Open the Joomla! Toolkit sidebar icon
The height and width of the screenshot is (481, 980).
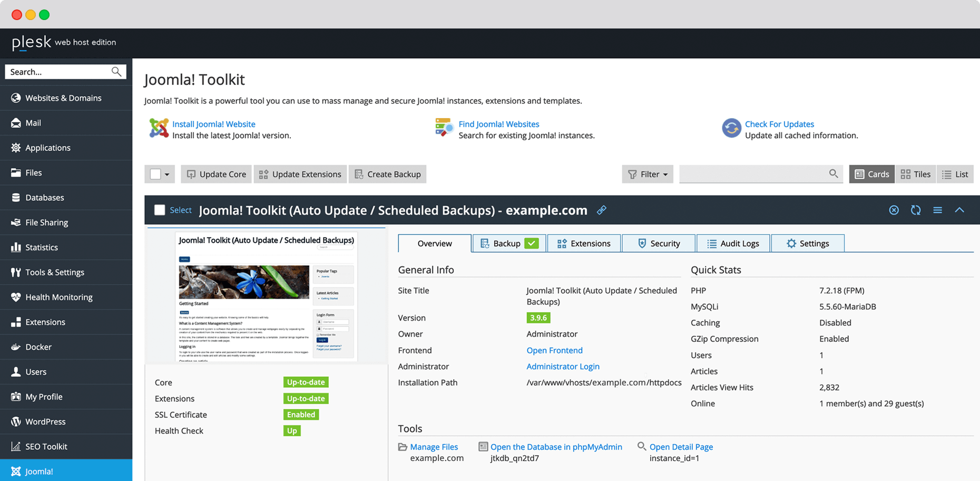pos(16,471)
